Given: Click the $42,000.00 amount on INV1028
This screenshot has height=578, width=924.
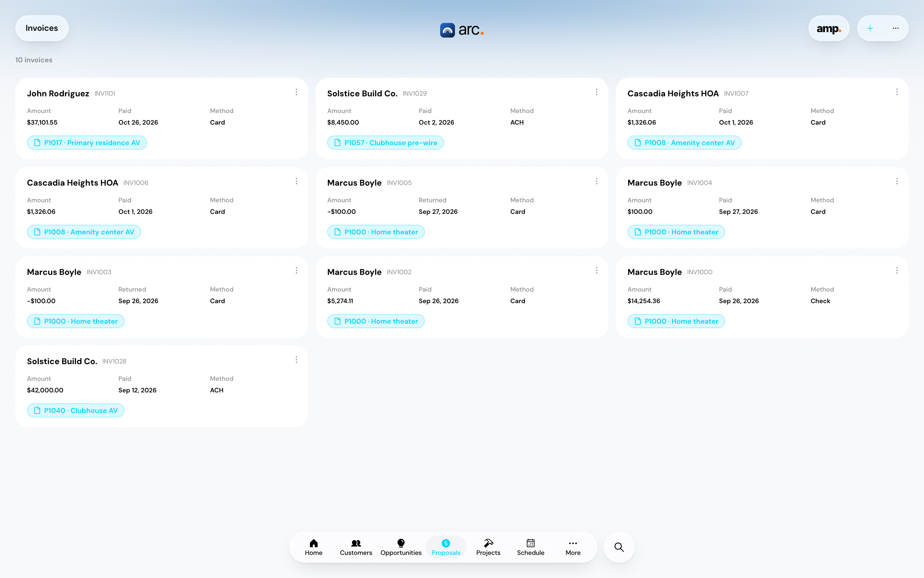Looking at the screenshot, I should pos(45,390).
